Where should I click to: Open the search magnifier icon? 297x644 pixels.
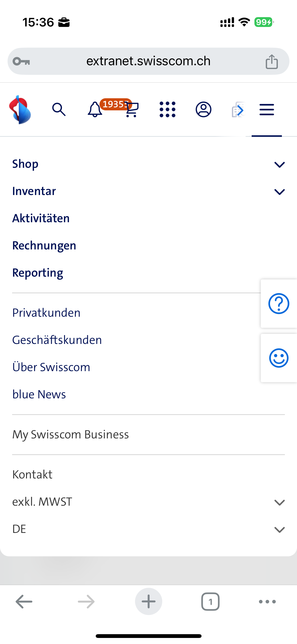pos(59,110)
